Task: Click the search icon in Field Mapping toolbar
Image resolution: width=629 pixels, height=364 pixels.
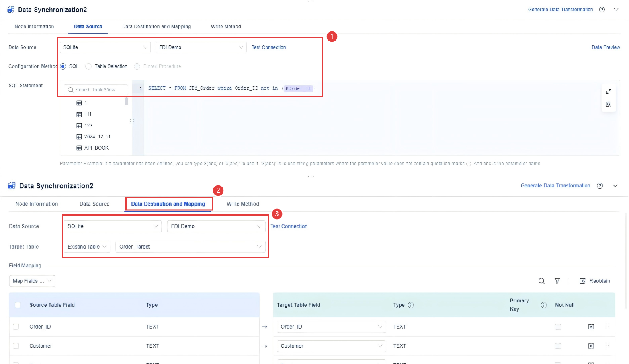Action: tap(541, 281)
